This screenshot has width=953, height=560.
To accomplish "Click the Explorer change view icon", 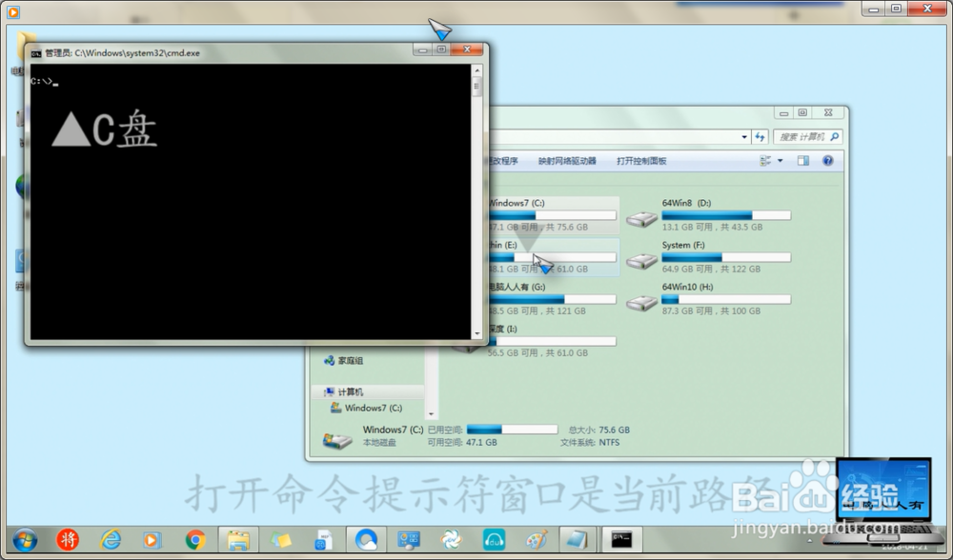I will [765, 161].
